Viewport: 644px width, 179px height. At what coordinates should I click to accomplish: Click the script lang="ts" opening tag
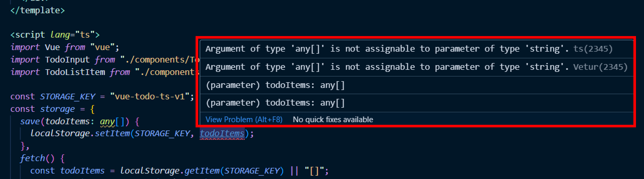tap(55, 35)
